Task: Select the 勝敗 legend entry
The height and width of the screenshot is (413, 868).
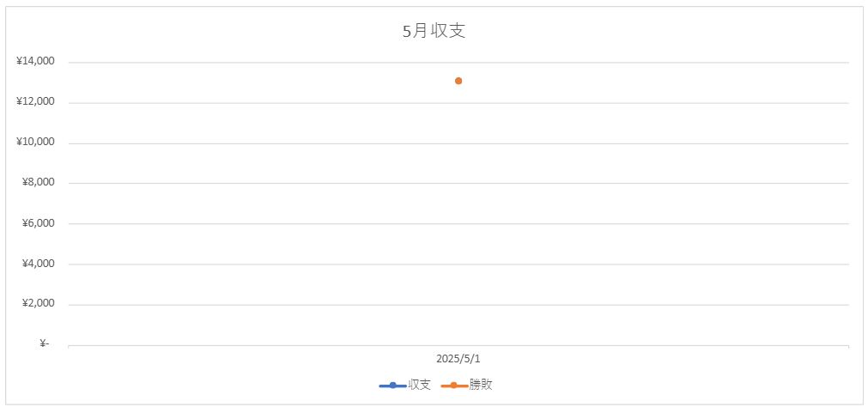Action: [x=467, y=386]
